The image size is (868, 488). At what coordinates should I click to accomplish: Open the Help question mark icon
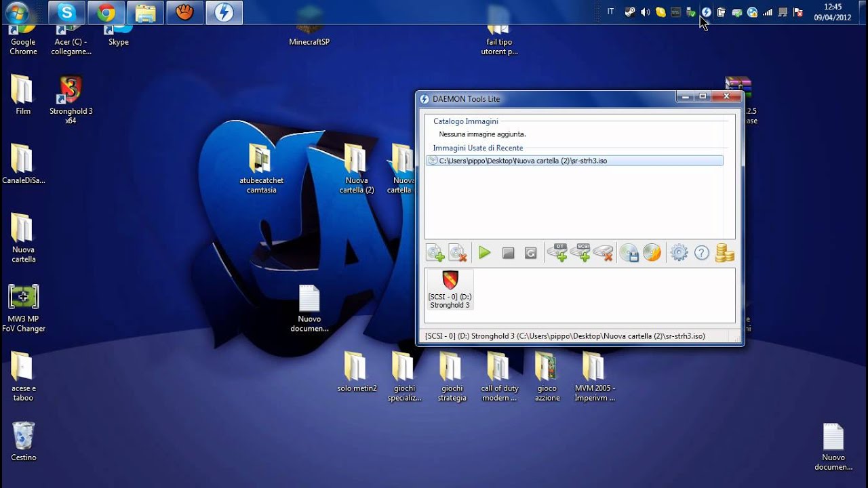click(702, 253)
